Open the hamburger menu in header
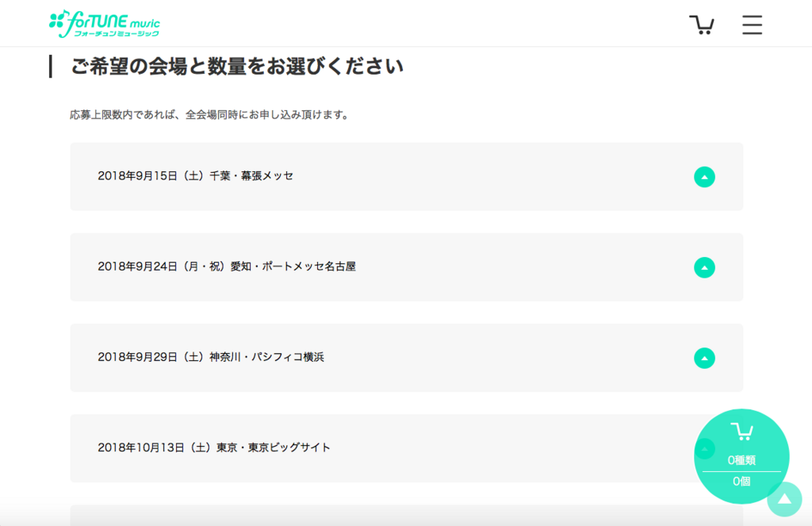The image size is (812, 526). pyautogui.click(x=752, y=25)
